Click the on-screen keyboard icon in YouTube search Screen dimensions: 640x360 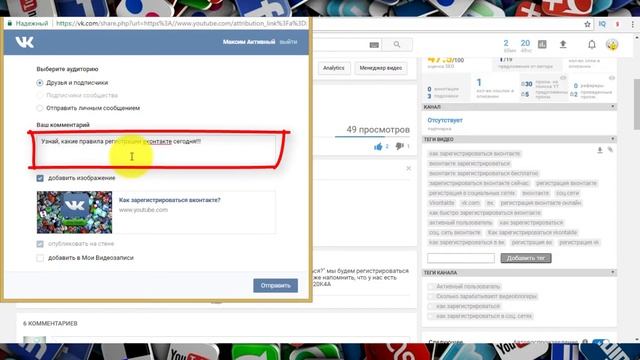[374, 45]
